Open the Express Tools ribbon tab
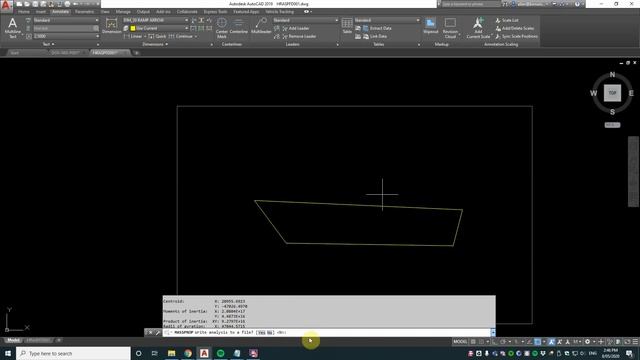This screenshot has width=640, height=360. click(215, 12)
